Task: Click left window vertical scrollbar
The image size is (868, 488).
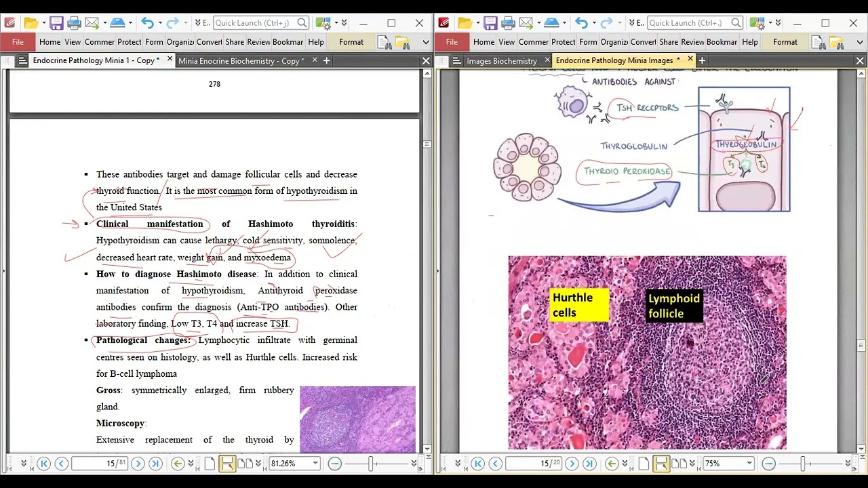Action: point(427,261)
